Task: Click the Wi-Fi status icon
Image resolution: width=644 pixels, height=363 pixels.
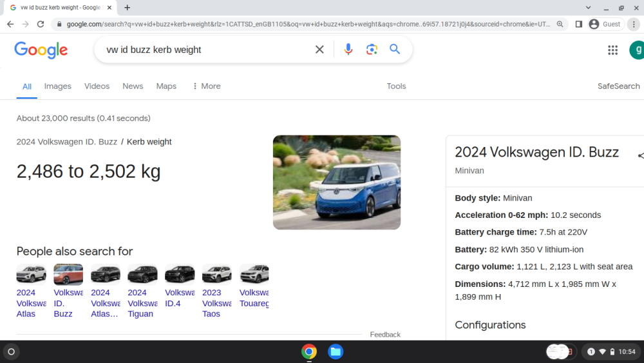Action: (603, 352)
